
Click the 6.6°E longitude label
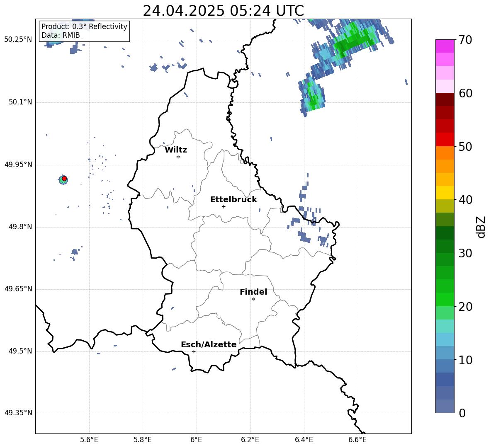coord(357,440)
